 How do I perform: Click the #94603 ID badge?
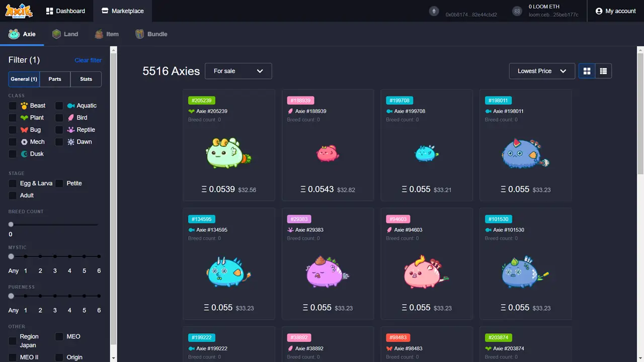(398, 219)
